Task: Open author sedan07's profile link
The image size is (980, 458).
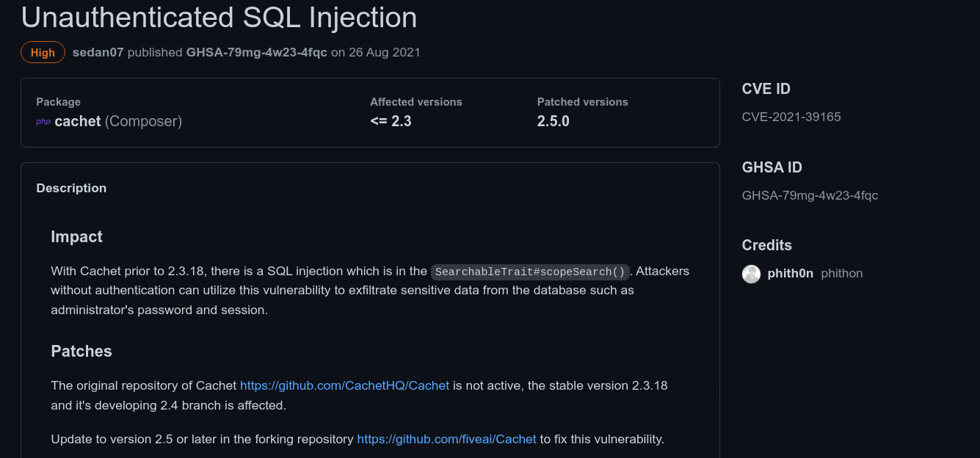Action: coord(98,53)
